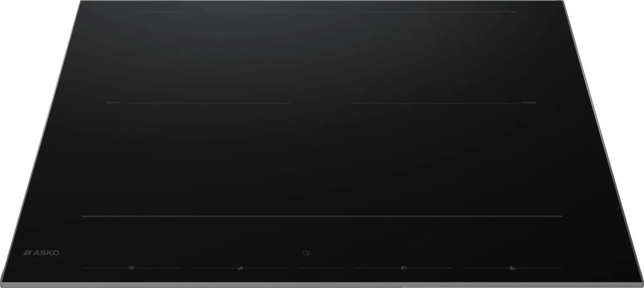Screen dimensions: 644x288
Task: Select the leftmost cooking zone indicator icon
Action: [x=131, y=268]
